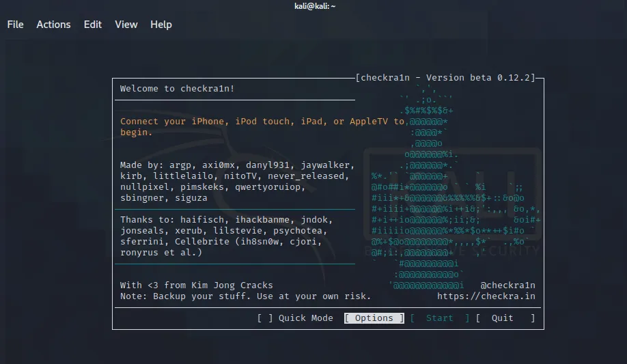Click the https://checkra.in link
627x364 pixels.
coord(486,296)
